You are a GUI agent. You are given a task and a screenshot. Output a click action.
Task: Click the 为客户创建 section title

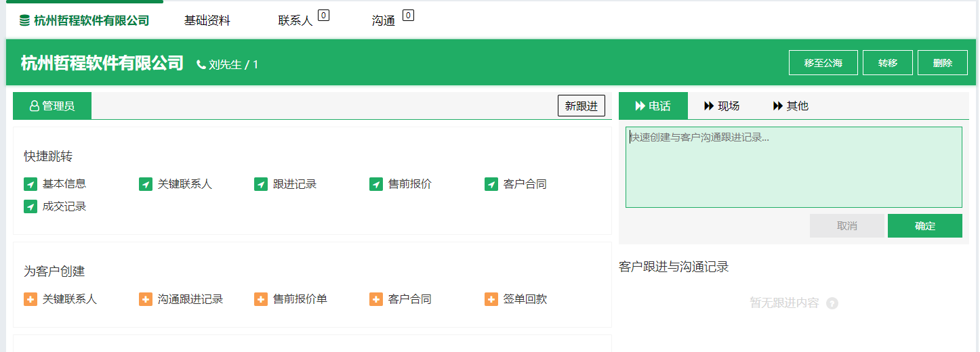[54, 271]
